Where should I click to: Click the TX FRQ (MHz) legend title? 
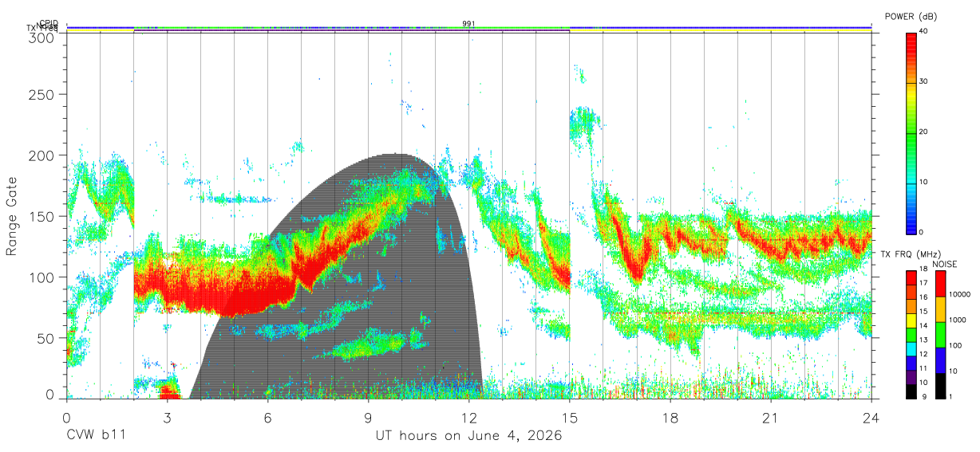pos(909,254)
